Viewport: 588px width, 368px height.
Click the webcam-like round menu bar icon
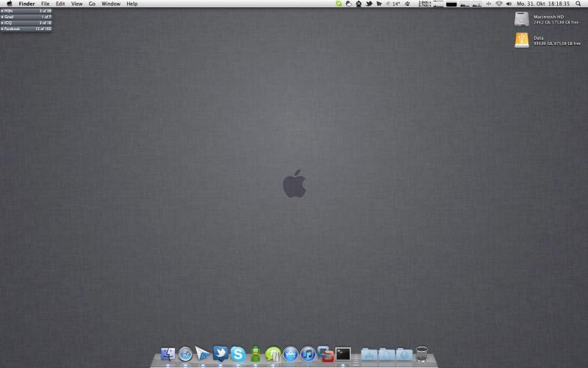[x=359, y=4]
